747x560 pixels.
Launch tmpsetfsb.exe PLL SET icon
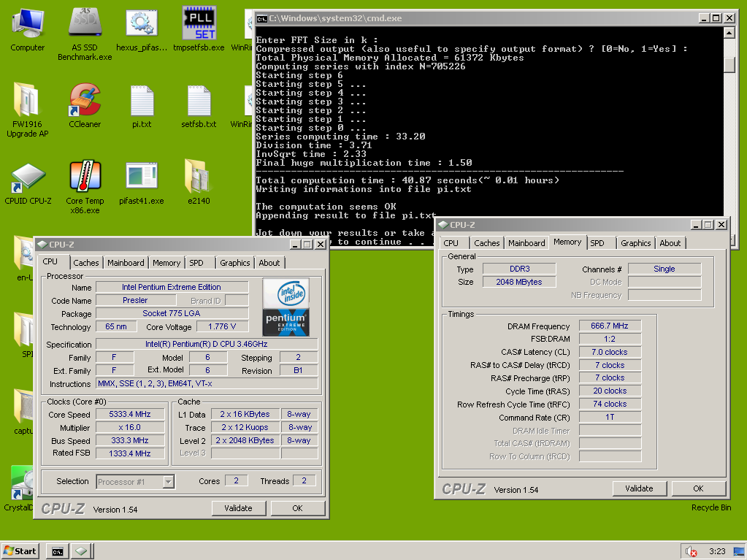tap(199, 28)
